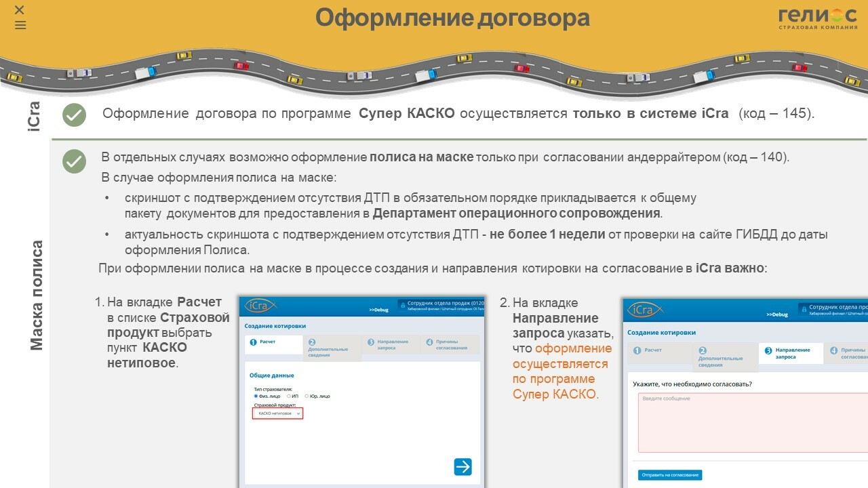Click the bold КАСКО нетиповое text in step 1

pyautogui.click(x=147, y=355)
